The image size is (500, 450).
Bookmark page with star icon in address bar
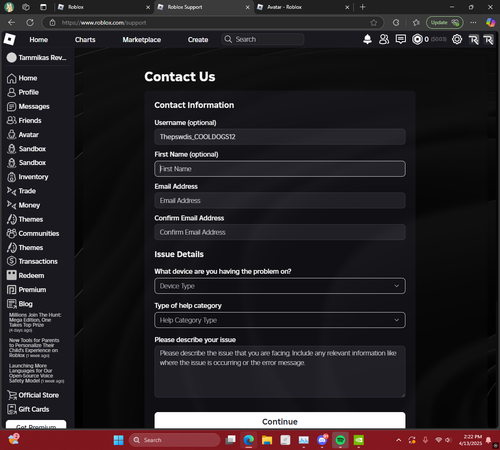click(x=374, y=23)
